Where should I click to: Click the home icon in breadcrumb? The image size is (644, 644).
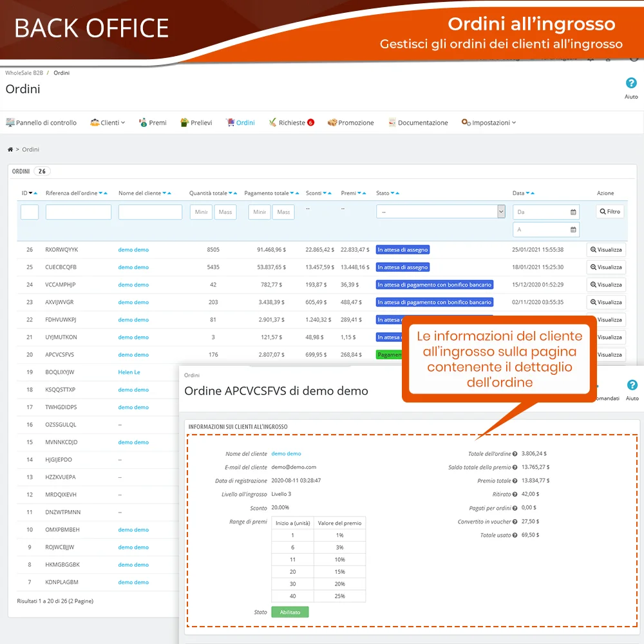10,149
